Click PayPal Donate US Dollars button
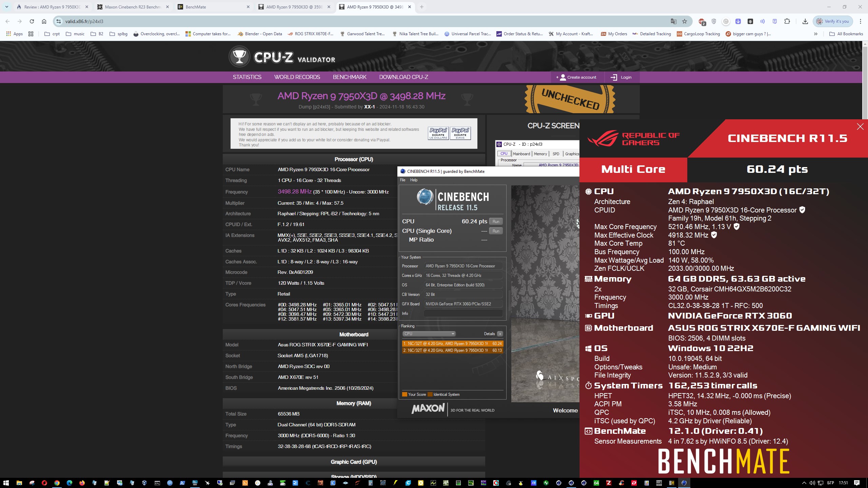The height and width of the screenshot is (488, 868). tap(438, 133)
